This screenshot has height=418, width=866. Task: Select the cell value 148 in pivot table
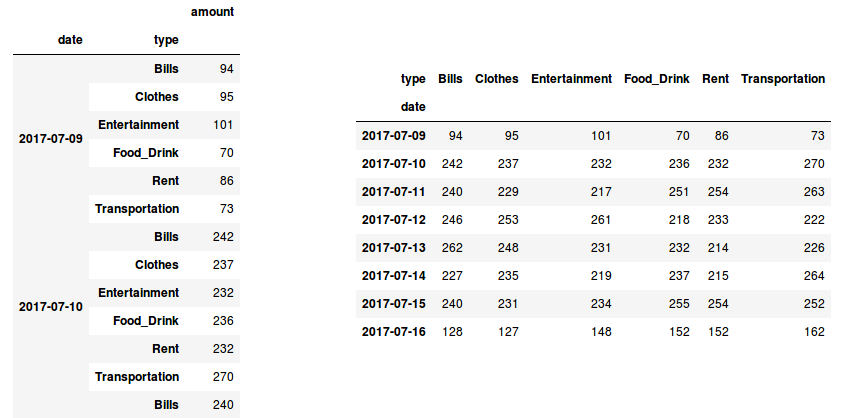599,331
